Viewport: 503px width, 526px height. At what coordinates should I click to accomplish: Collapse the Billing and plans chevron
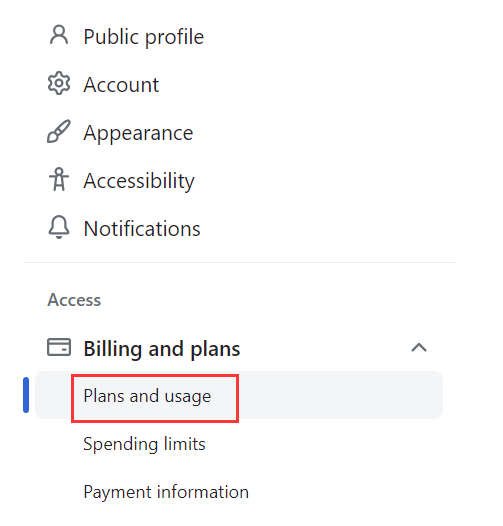pyautogui.click(x=419, y=348)
